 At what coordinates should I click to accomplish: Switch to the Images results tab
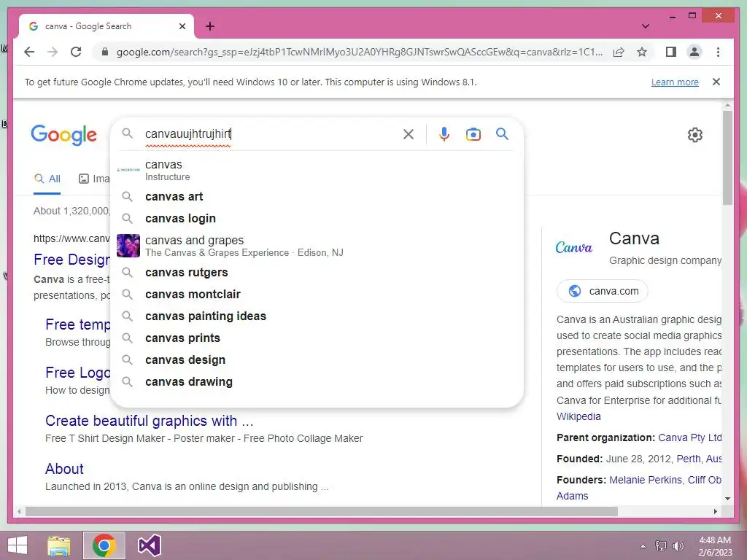94,179
